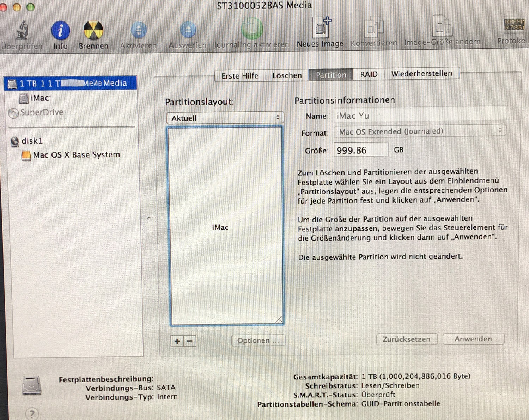Click Image-Größe ändern toolbar icon

(443, 26)
